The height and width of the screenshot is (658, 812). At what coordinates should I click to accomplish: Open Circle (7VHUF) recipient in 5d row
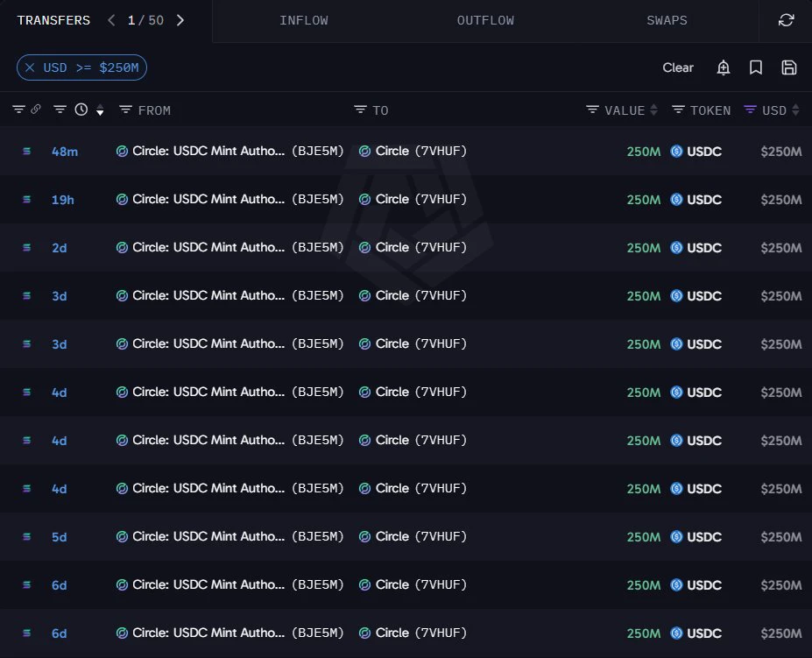click(x=413, y=536)
